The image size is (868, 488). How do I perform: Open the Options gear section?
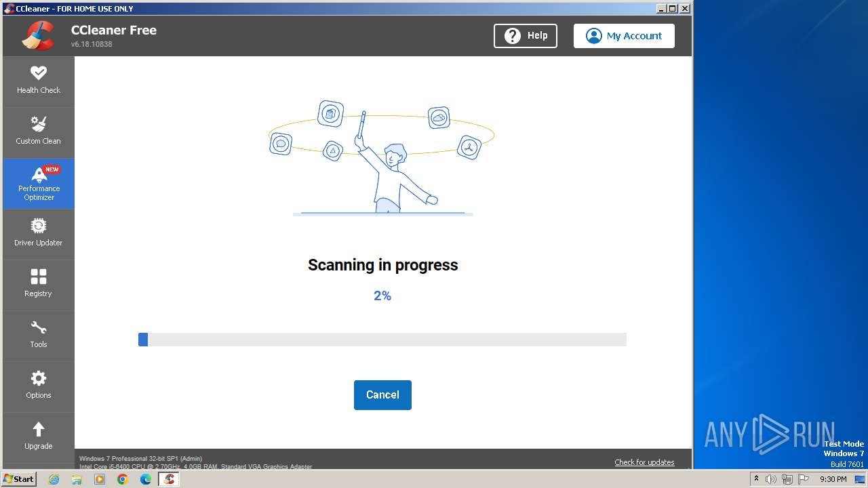pos(39,386)
